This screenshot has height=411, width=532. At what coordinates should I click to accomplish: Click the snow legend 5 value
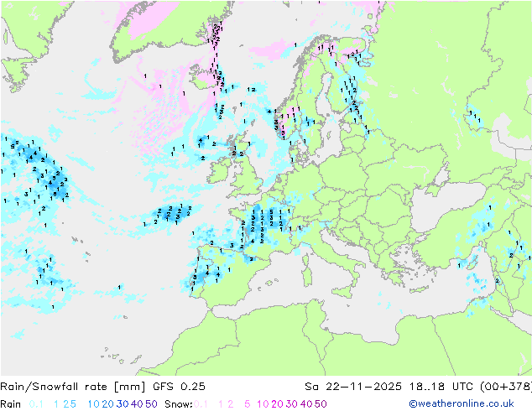248,404
